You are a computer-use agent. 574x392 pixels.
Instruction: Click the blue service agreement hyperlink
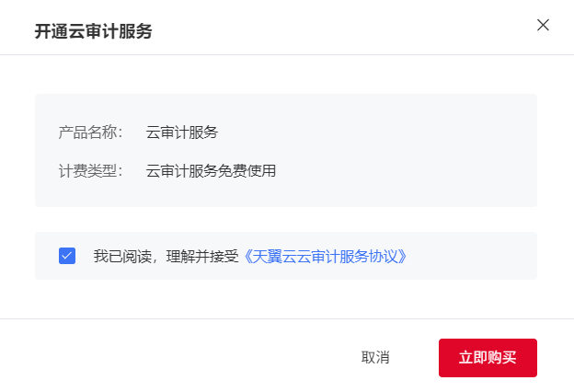click(325, 256)
